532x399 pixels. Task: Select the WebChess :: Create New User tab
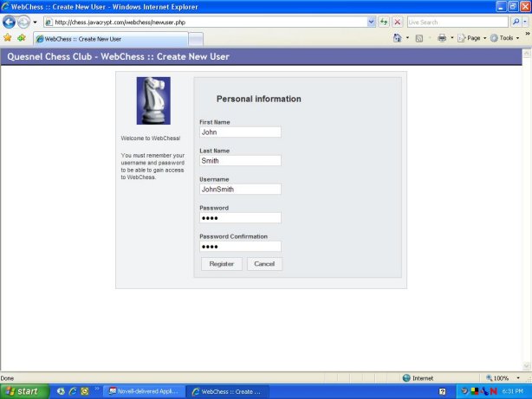(x=111, y=39)
